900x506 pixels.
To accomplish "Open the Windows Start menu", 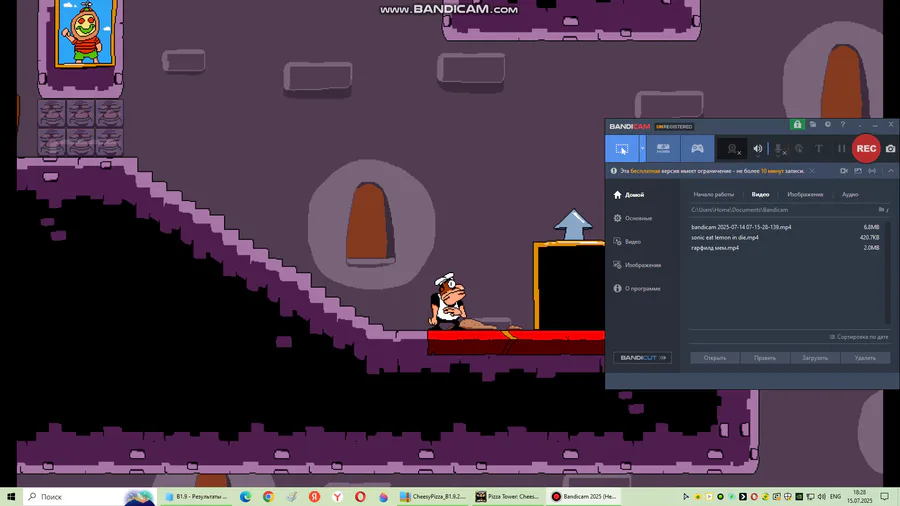I will pos(11,497).
